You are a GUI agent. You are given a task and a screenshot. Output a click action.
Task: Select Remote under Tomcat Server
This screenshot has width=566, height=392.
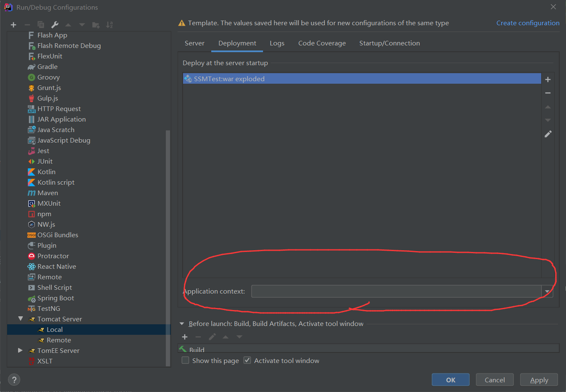(x=58, y=340)
